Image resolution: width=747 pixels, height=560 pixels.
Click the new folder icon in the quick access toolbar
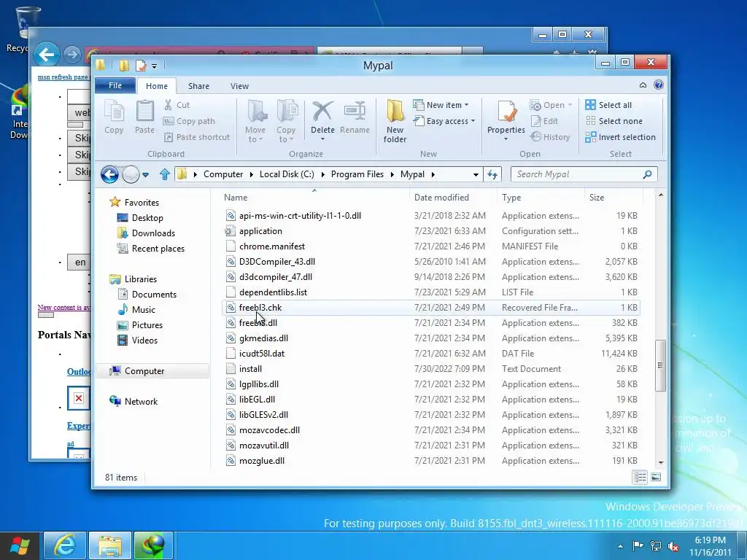tap(124, 65)
